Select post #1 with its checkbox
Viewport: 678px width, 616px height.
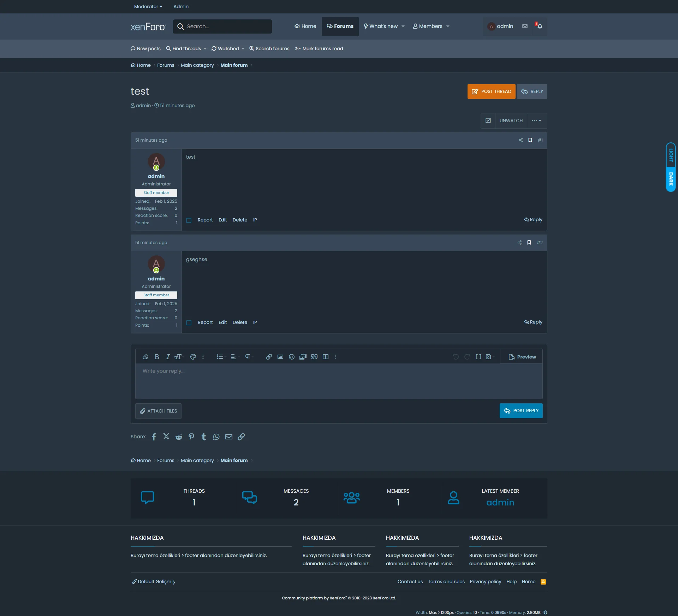[189, 220]
